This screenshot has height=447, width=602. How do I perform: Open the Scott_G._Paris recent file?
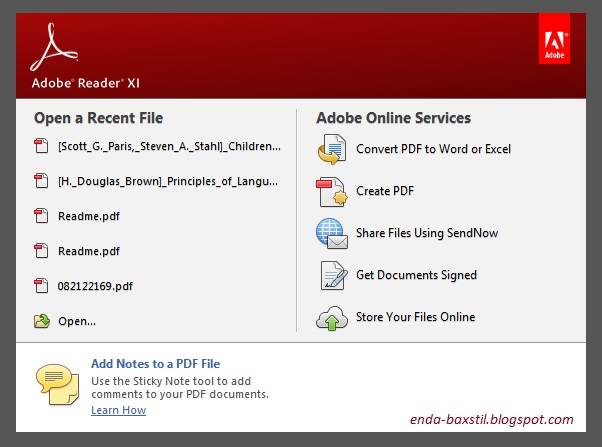(x=169, y=146)
